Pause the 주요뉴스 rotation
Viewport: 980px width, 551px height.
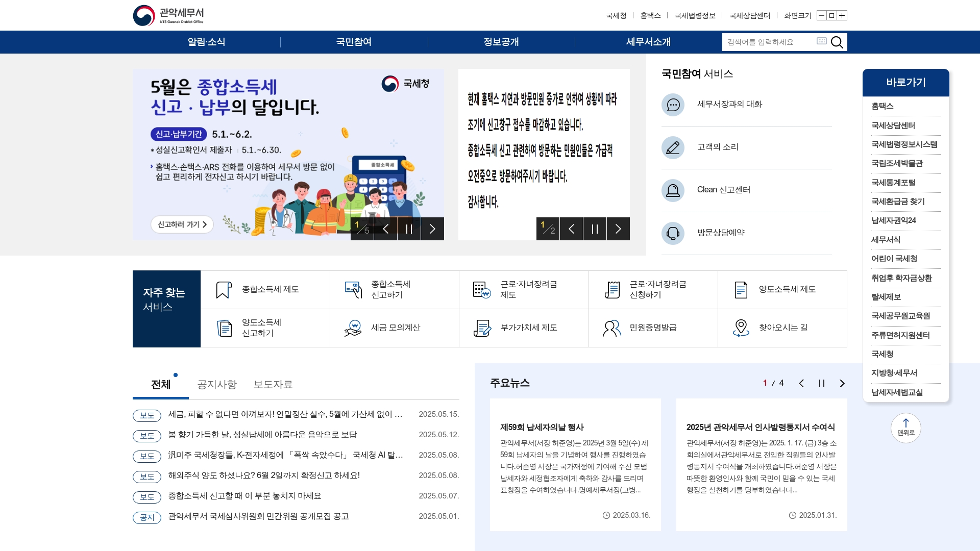point(822,384)
